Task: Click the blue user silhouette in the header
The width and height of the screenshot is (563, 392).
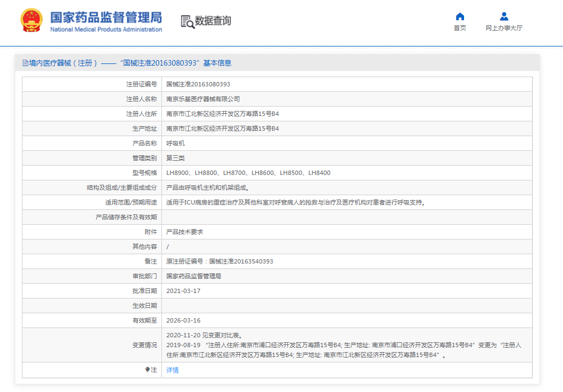Action: click(503, 15)
